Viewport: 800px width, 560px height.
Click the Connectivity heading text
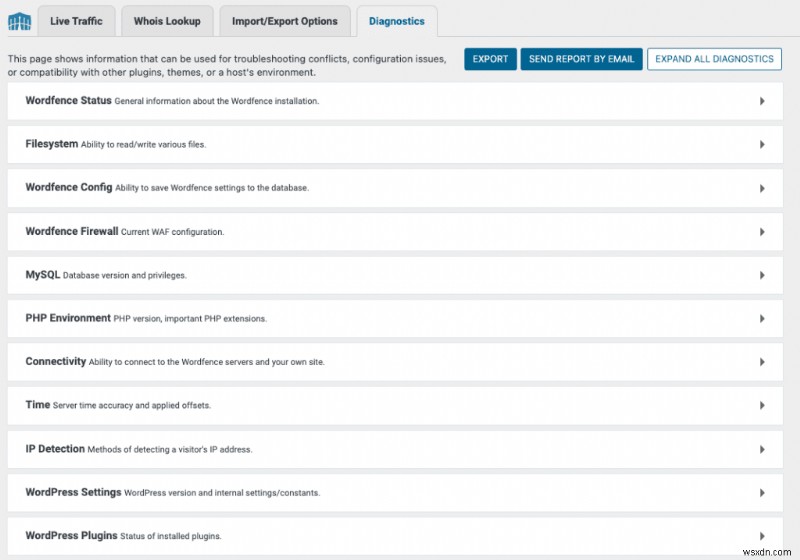pyautogui.click(x=56, y=361)
